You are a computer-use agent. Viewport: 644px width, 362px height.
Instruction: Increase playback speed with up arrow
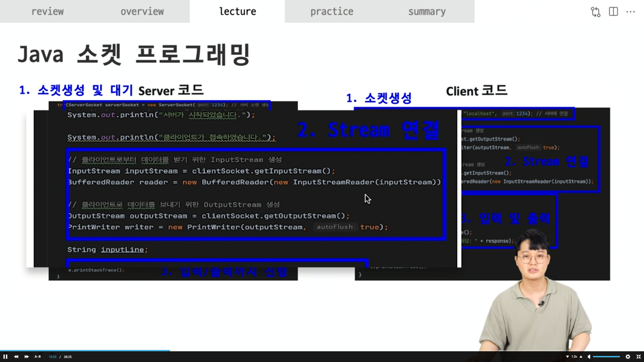[x=581, y=357]
